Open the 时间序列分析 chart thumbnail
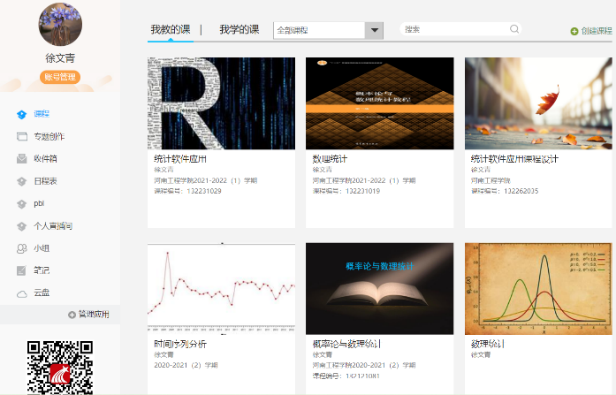Viewport: 616px width, 395px height. click(221, 289)
